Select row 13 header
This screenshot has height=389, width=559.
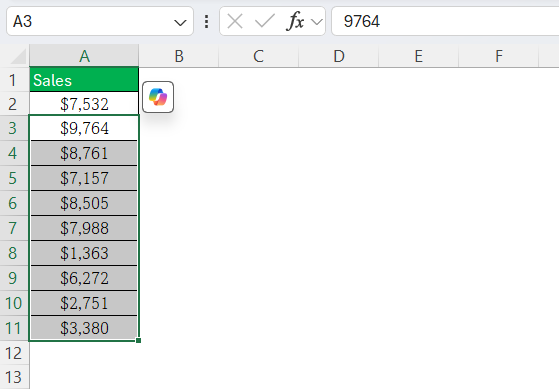(14, 377)
